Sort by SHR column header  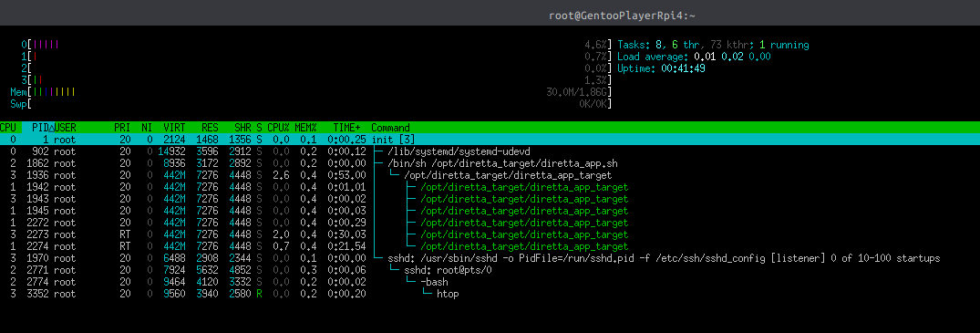242,127
